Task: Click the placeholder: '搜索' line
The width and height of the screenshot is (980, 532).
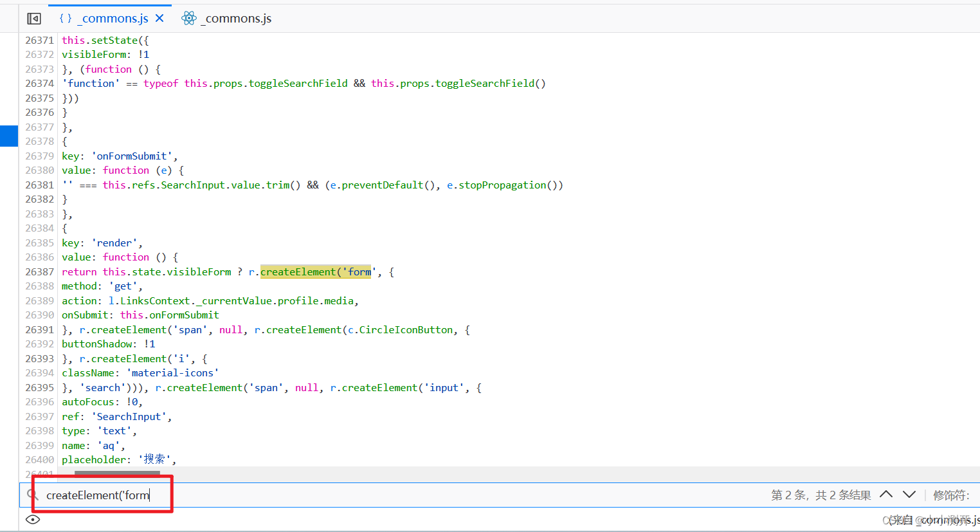Action: click(119, 459)
